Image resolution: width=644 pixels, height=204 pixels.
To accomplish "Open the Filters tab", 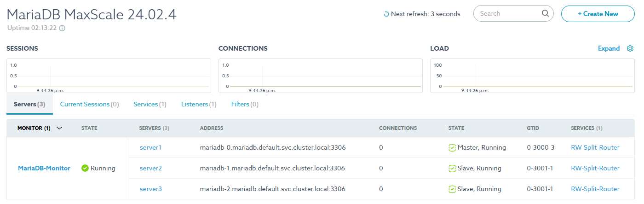I will [245, 105].
